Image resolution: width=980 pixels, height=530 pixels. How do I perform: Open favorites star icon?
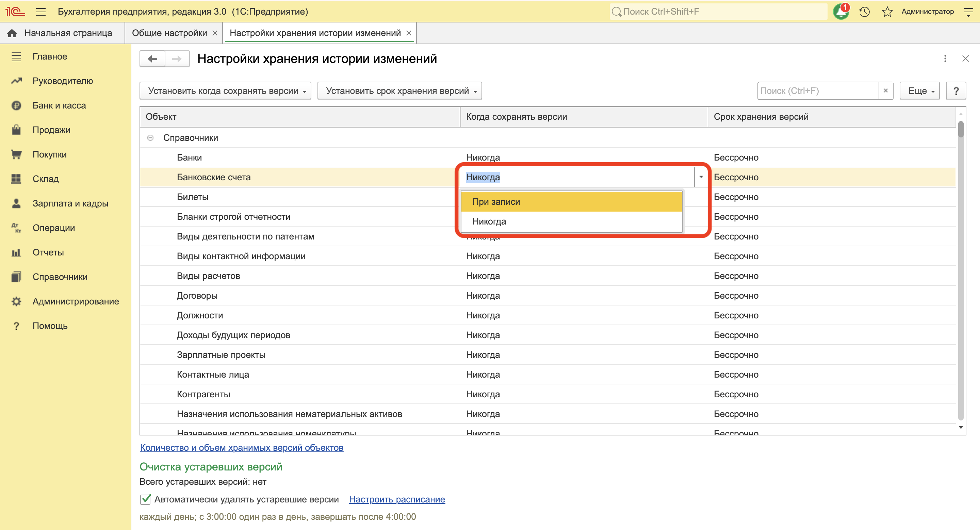pyautogui.click(x=887, y=12)
